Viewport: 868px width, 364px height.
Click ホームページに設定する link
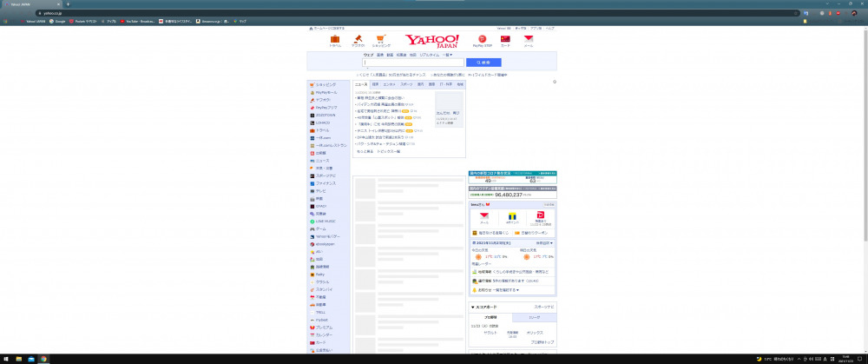click(x=327, y=28)
